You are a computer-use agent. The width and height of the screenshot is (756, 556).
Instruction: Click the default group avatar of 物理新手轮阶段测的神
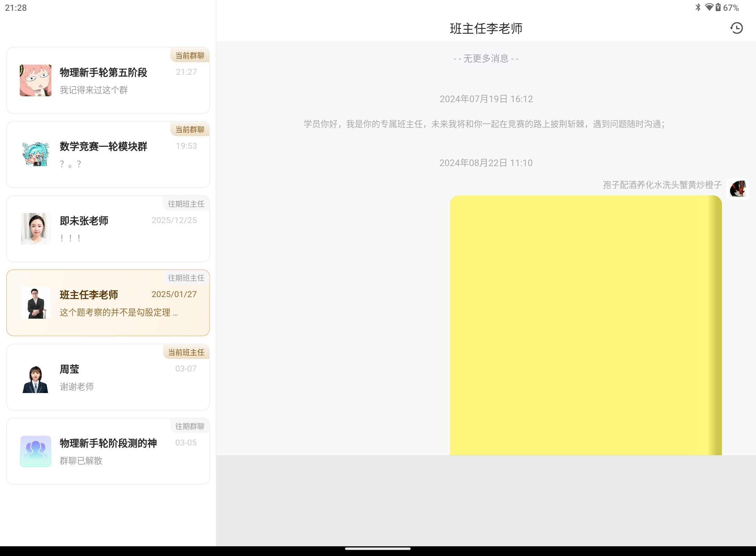point(35,451)
